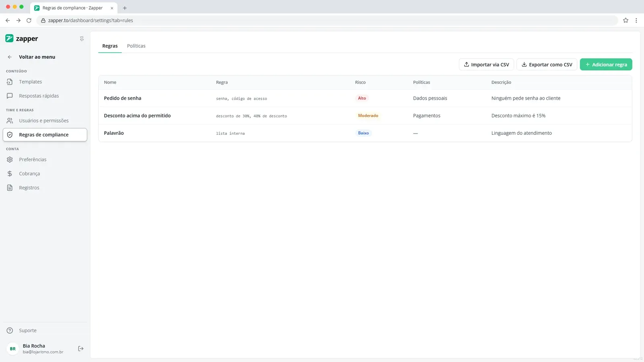Click the Suporte question mark icon

pos(10,331)
